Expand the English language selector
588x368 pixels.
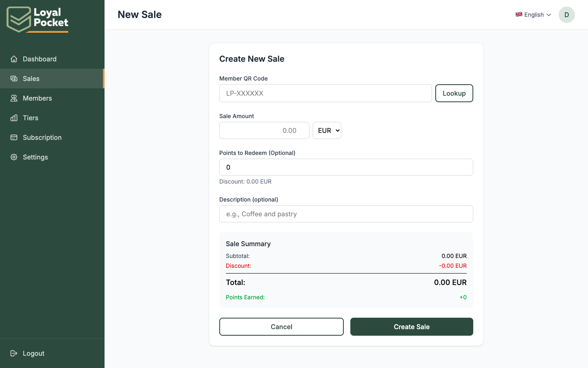coord(533,15)
